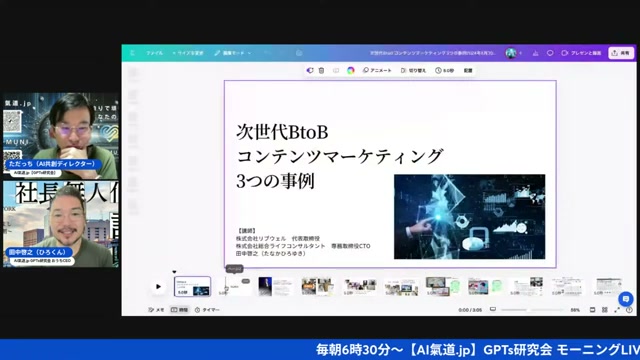Select the first slide thumbnail

[x=192, y=287]
